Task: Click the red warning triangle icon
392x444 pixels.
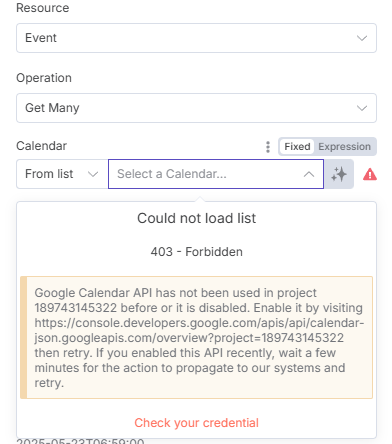Action: [370, 174]
